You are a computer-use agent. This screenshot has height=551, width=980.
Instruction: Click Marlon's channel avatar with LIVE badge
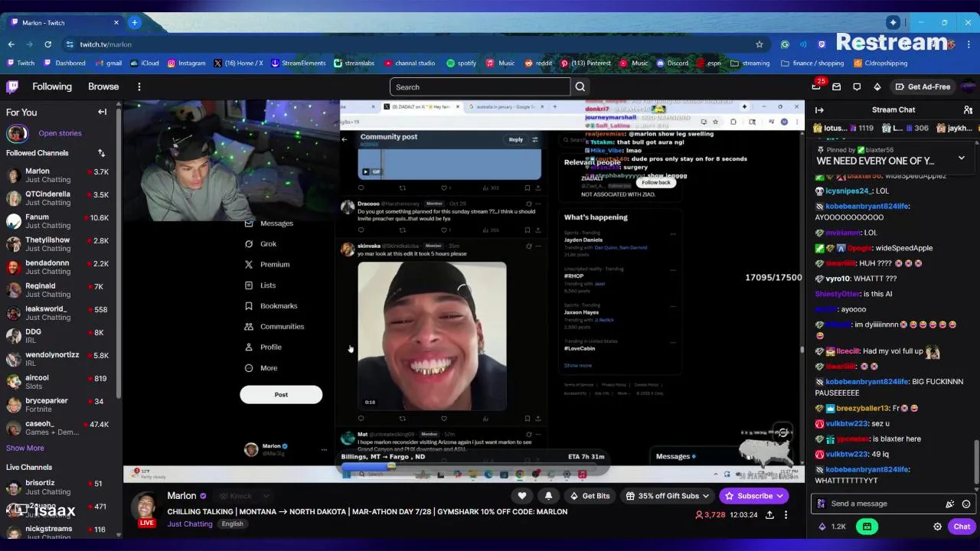coord(146,510)
